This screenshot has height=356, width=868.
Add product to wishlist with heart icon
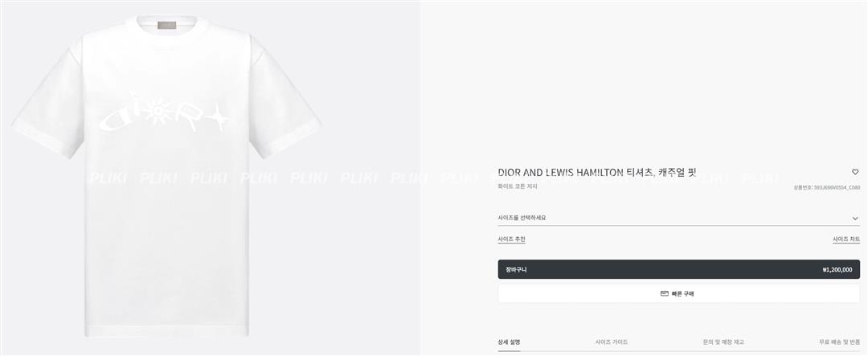[x=855, y=172]
